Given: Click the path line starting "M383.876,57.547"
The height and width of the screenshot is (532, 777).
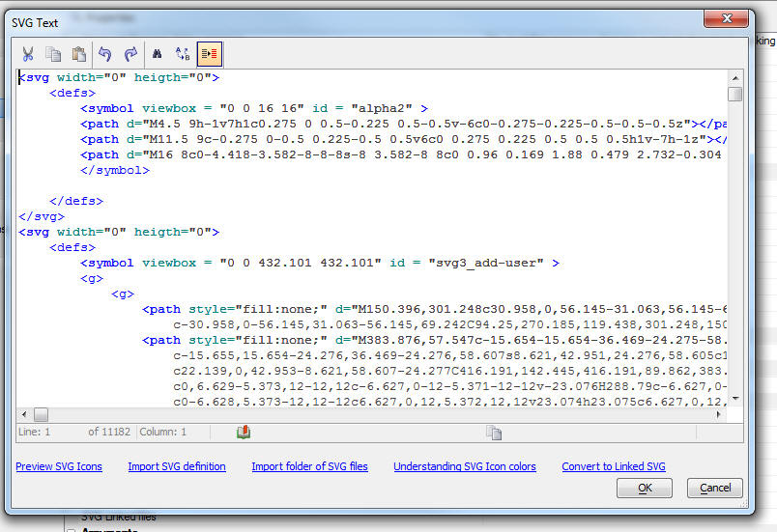Looking at the screenshot, I should coord(435,340).
